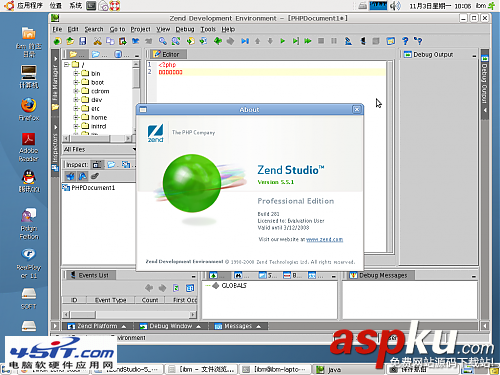Visit the www.zend.com website link

324,239
